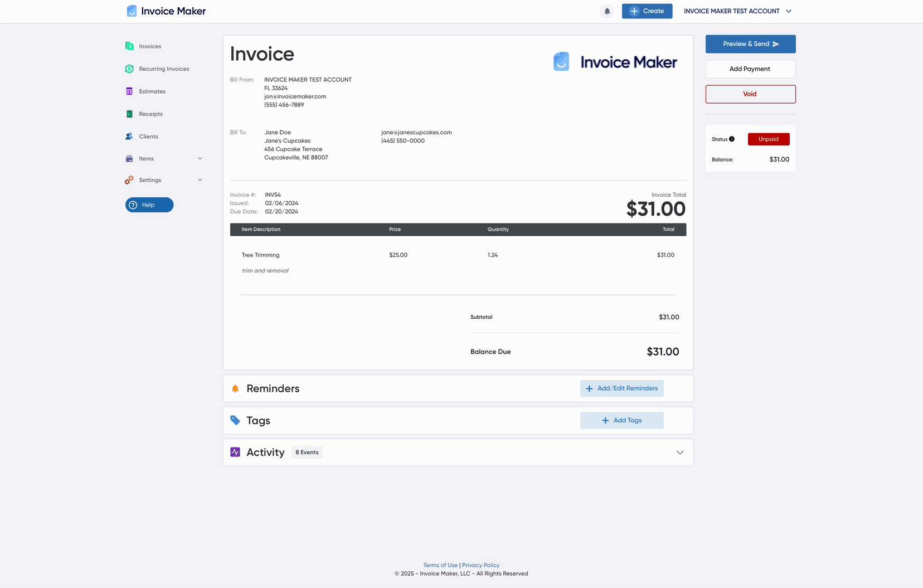Open the INVOICE MAKER TEST ACCOUNT dropdown
The width and height of the screenshot is (923, 588).
click(x=738, y=11)
